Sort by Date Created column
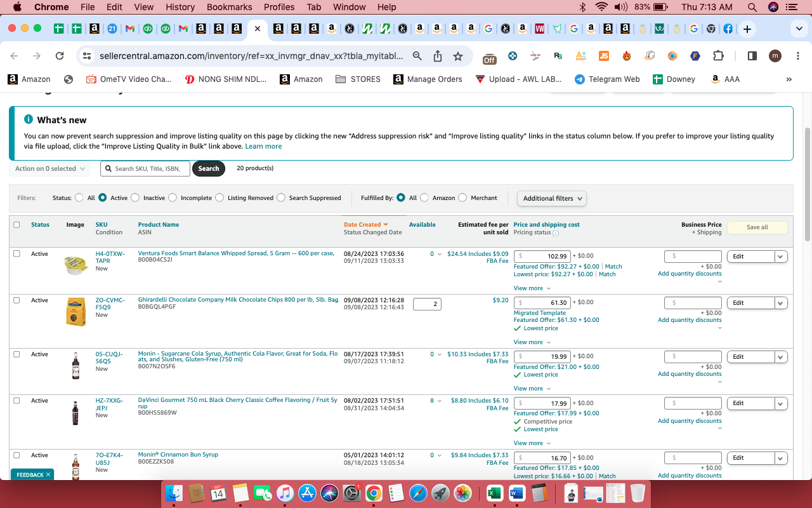 (365, 224)
